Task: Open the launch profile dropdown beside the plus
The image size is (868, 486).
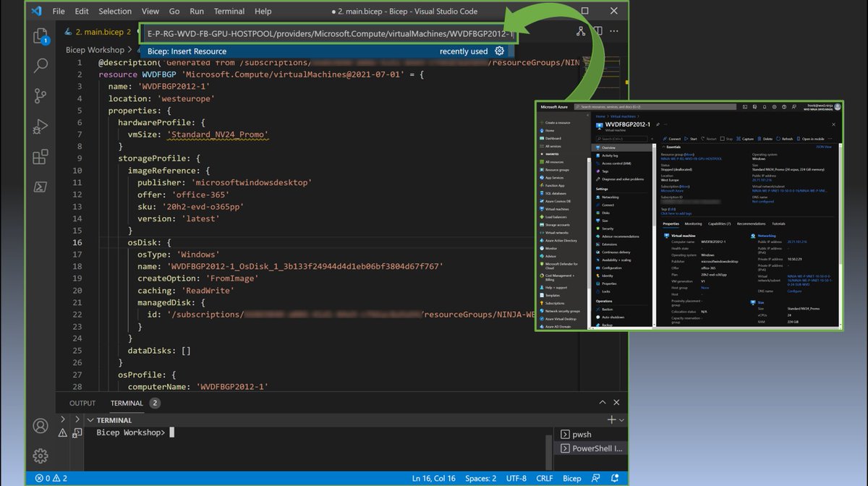Action: click(x=622, y=419)
